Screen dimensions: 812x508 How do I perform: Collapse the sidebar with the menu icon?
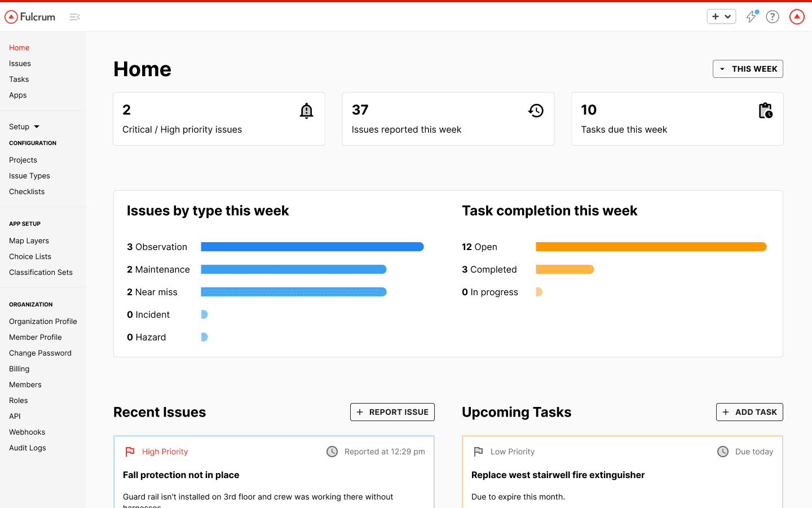click(x=74, y=17)
